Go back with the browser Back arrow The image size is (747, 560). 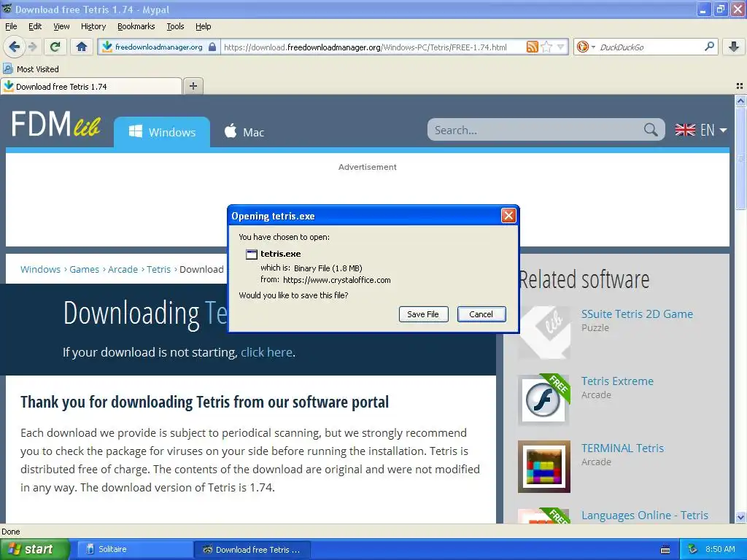click(x=14, y=47)
